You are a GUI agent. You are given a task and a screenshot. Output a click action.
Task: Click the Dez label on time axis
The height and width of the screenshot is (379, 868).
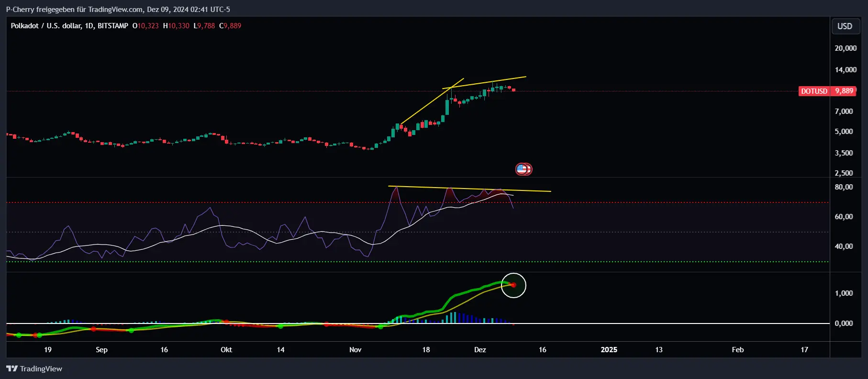480,350
